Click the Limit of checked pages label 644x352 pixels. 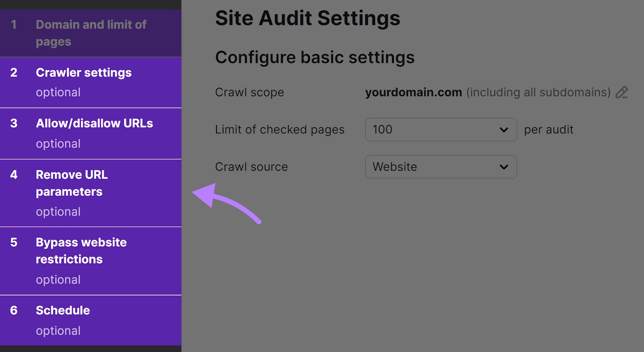pos(280,130)
